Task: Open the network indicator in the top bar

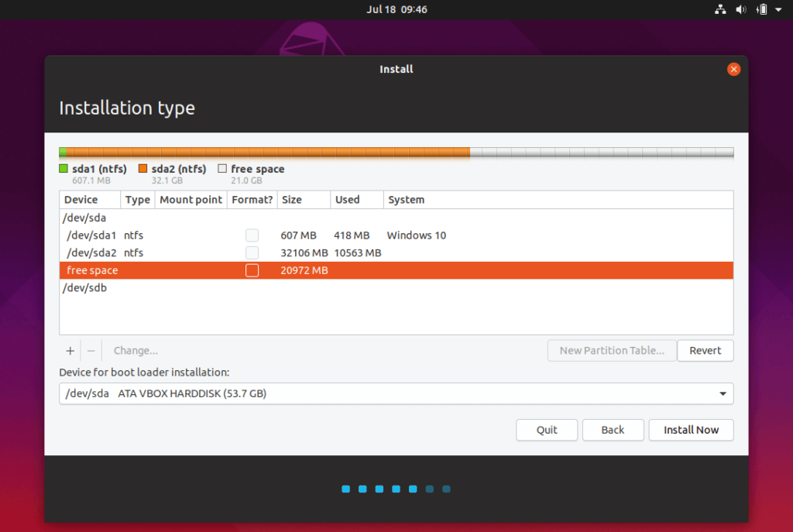Action: [x=719, y=9]
